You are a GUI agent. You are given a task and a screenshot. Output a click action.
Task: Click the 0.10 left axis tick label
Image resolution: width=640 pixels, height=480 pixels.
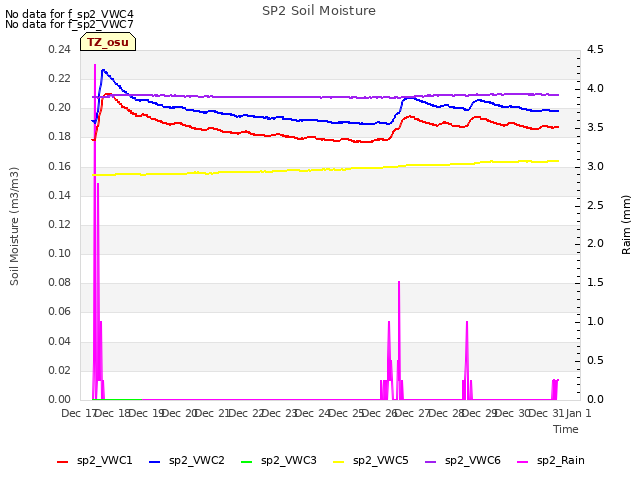(59, 253)
